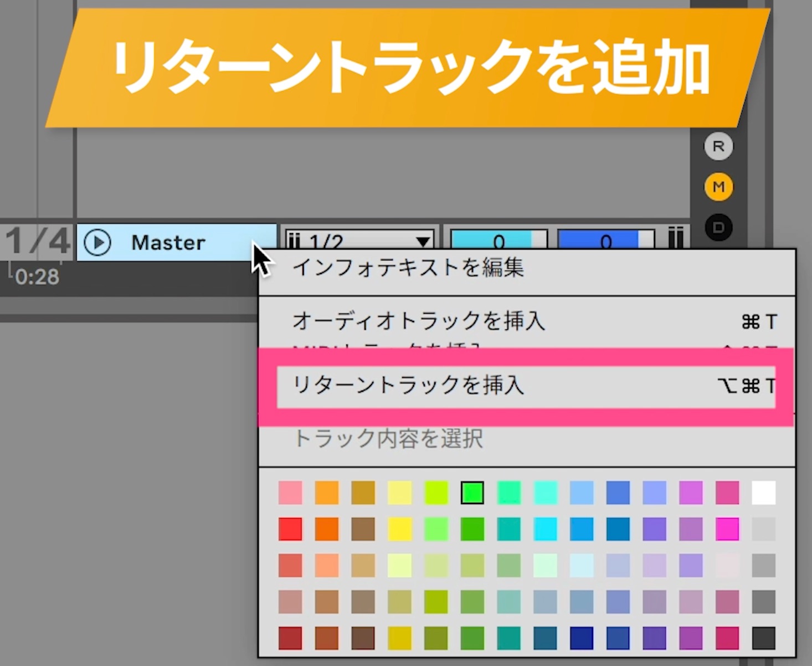Choose リターントラックを挿入 menu entry
The image size is (812, 666).
pos(527,386)
